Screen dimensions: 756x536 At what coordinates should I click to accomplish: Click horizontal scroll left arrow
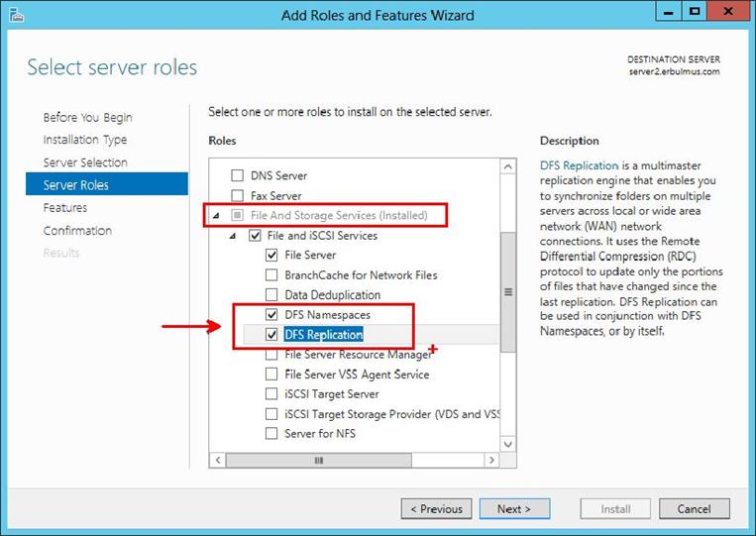point(218,460)
